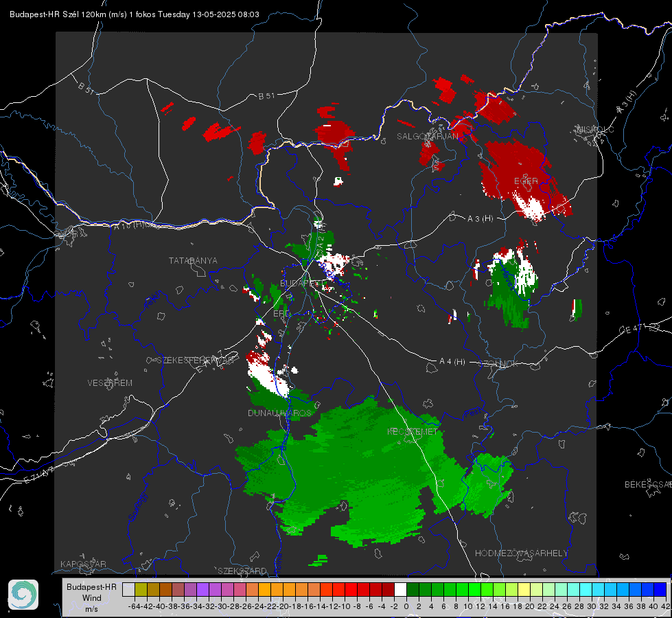Image resolution: width=672 pixels, height=618 pixels.
Task: Click the BUDAPEST city label
Action: 302,284
